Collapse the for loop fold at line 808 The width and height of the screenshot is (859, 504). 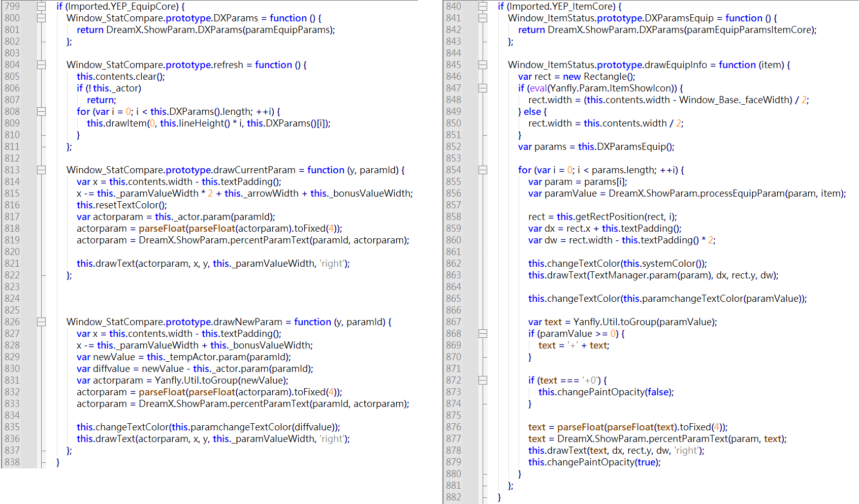pyautogui.click(x=42, y=112)
